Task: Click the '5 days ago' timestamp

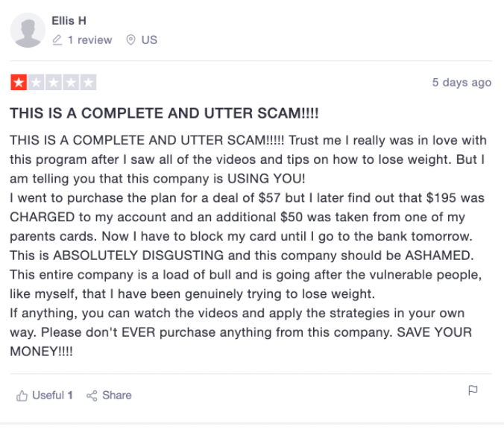Action: (462, 83)
